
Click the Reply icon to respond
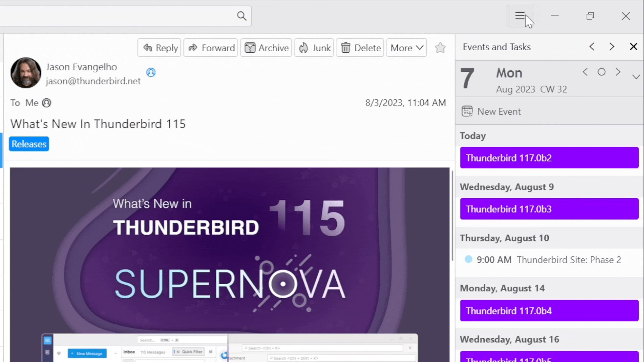click(x=159, y=48)
